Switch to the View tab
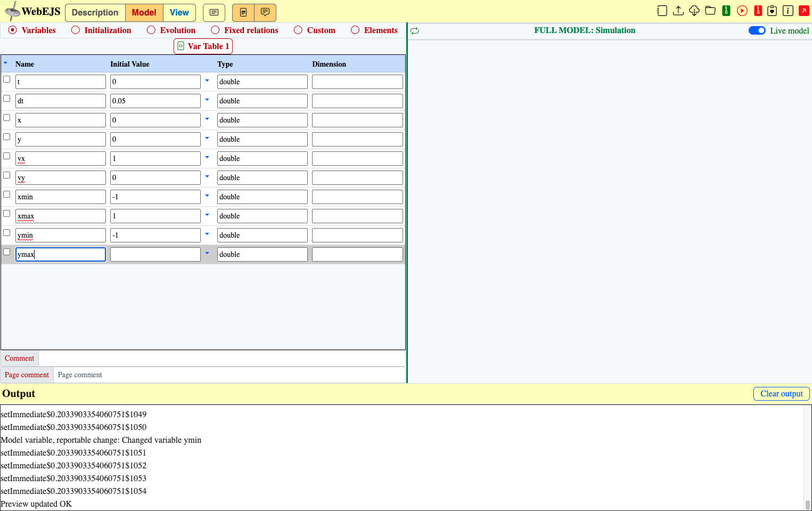Screen dimensions: 812x511 (x=179, y=12)
